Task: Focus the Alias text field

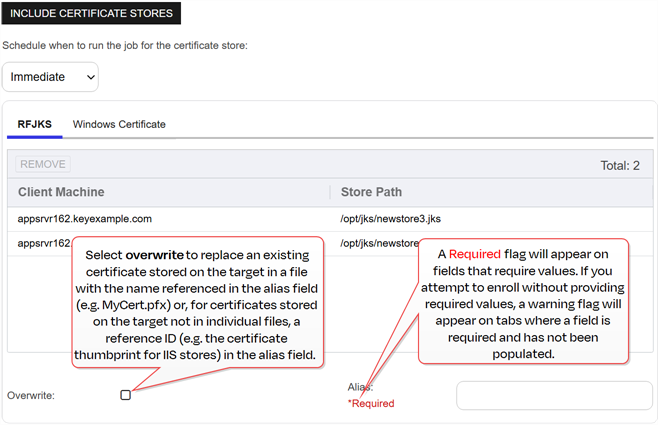Action: click(x=553, y=396)
